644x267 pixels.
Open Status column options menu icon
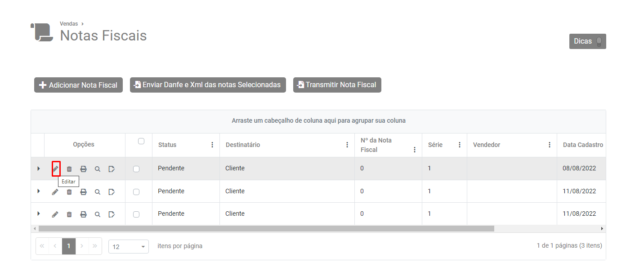(212, 145)
